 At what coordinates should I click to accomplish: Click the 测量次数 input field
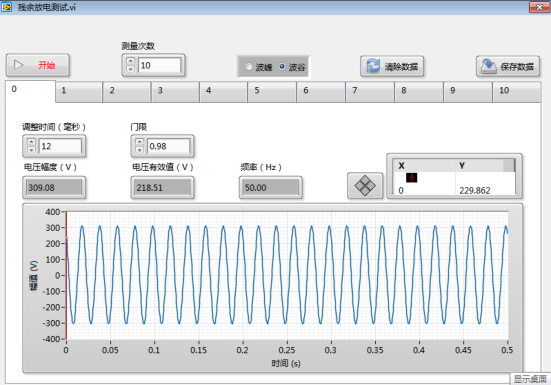pyautogui.click(x=160, y=65)
